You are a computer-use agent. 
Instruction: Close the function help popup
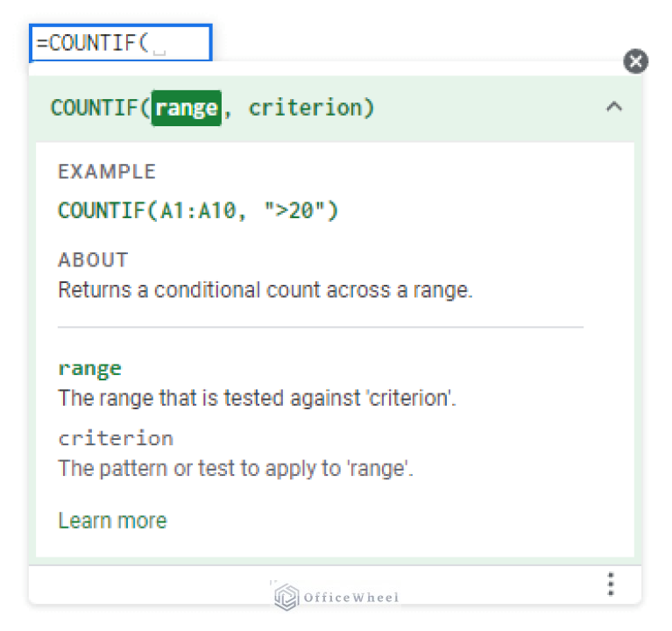coord(635,61)
